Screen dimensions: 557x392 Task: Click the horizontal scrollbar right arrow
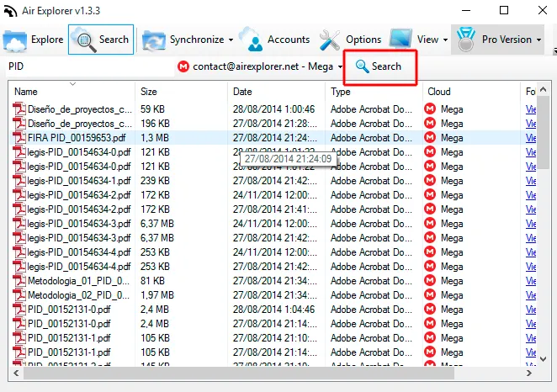529,373
